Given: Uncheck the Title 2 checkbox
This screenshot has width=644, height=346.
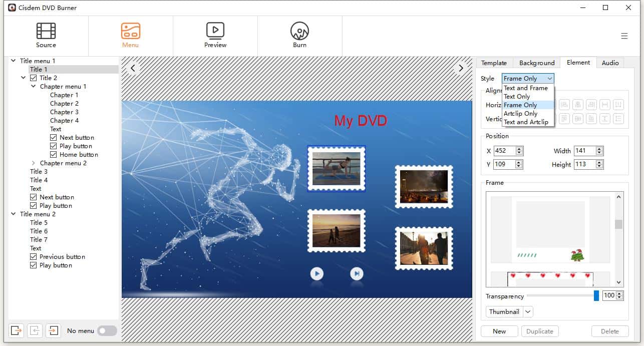Looking at the screenshot, I should [34, 78].
